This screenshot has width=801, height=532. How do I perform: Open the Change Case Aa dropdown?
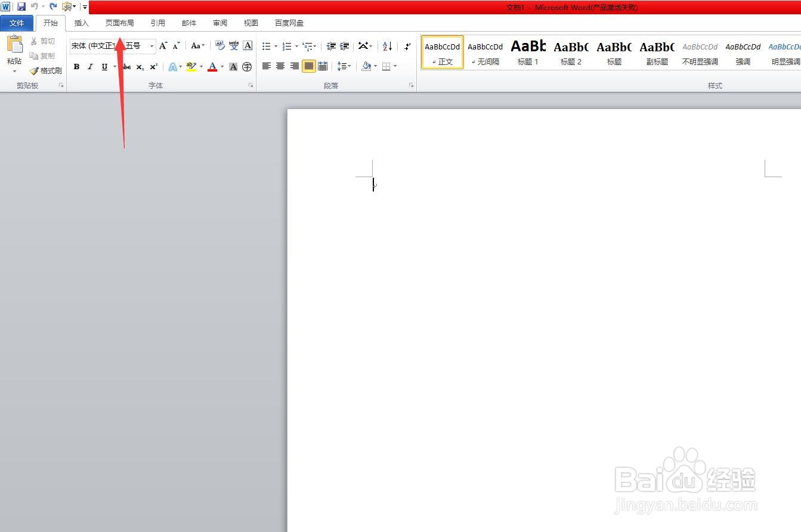coord(197,46)
